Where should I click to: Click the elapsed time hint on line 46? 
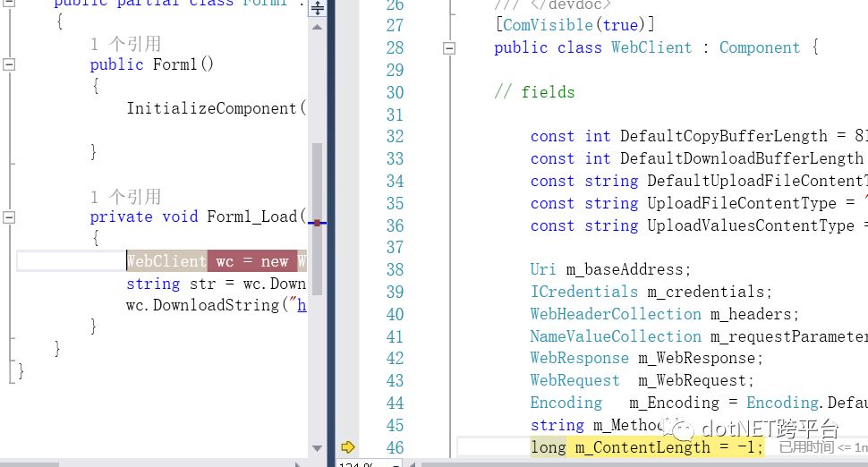pos(823,447)
